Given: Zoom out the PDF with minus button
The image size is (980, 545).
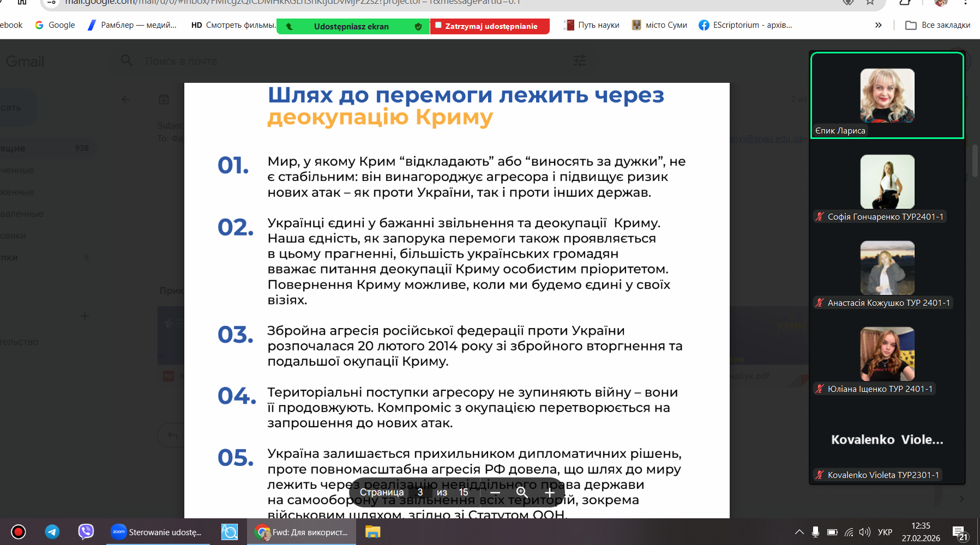Looking at the screenshot, I should point(495,493).
